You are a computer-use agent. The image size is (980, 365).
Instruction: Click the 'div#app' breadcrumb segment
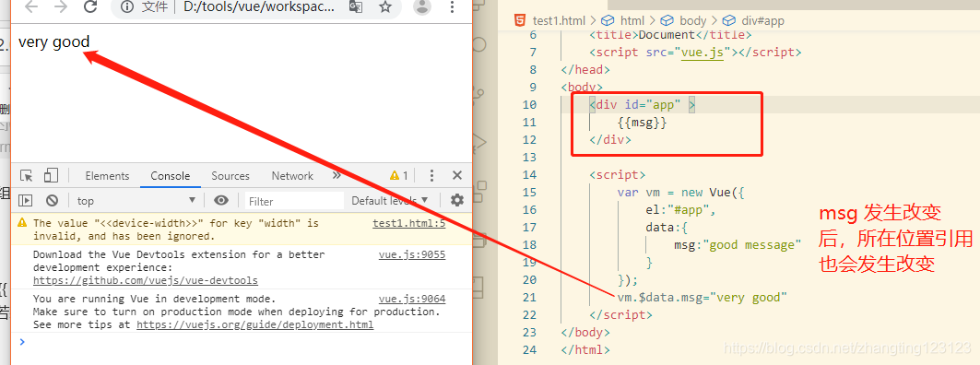(762, 20)
